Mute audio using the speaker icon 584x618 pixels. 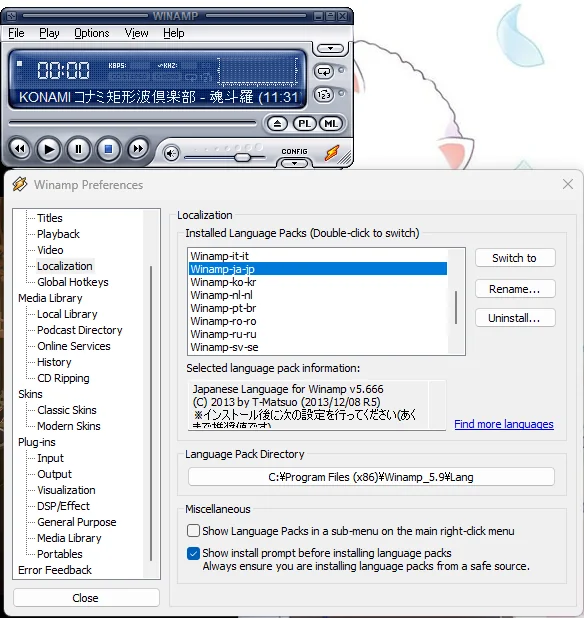pos(171,153)
